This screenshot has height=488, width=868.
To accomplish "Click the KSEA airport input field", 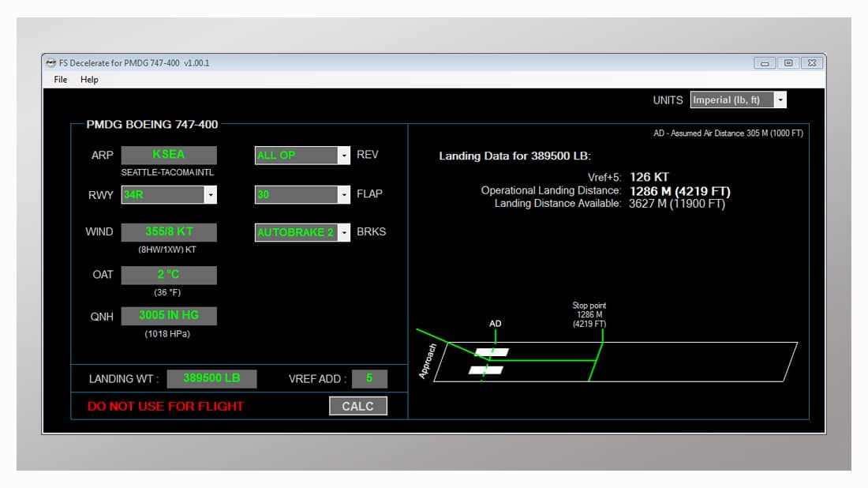I will pyautogui.click(x=168, y=156).
